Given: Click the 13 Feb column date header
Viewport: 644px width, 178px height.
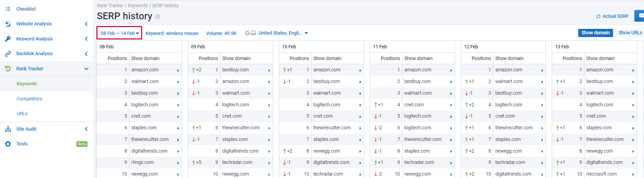Looking at the screenshot, I should click(562, 47).
